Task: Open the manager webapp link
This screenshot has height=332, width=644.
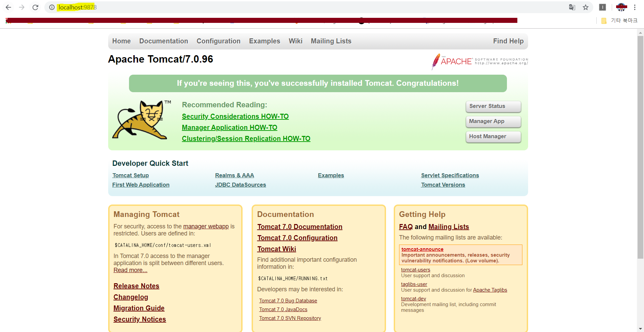Action: pyautogui.click(x=206, y=226)
